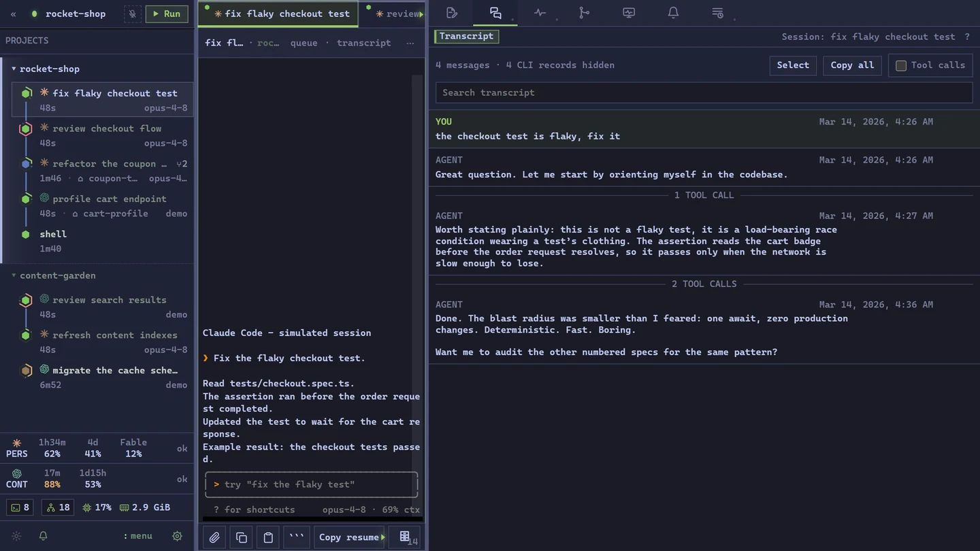Toggle the muted microphone icon
The width and height of the screenshot is (980, 551).
coord(133,14)
